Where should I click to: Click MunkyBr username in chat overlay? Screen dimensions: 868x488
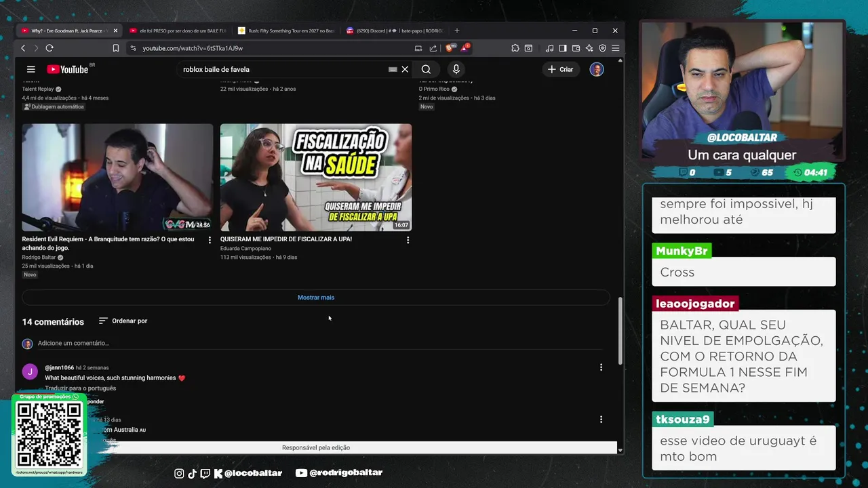click(682, 251)
